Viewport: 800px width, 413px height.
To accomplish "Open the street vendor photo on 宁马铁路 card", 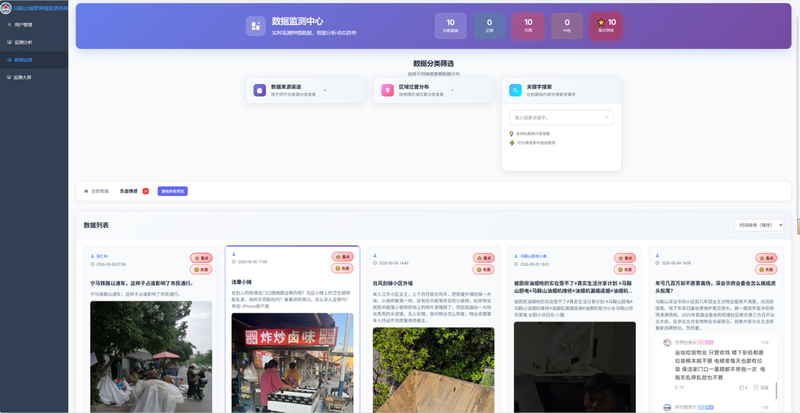I will [151, 356].
